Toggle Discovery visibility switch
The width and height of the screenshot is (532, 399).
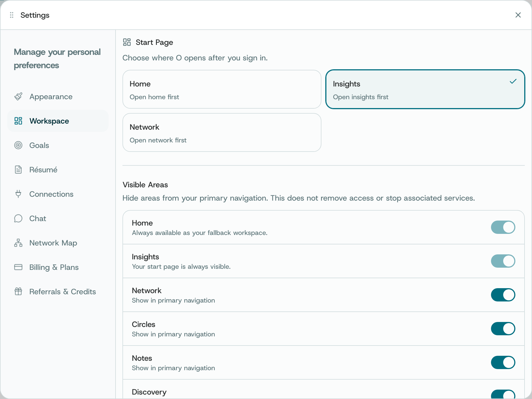503,394
